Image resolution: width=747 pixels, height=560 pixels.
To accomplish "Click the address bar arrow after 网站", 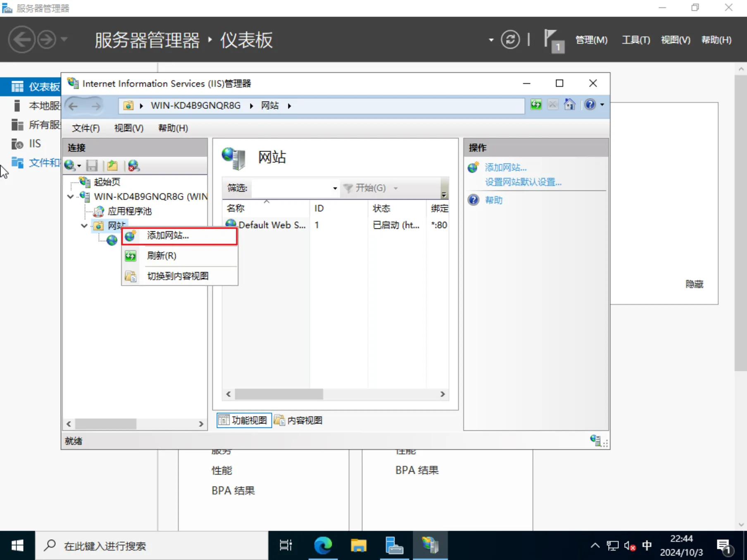I will pyautogui.click(x=290, y=106).
